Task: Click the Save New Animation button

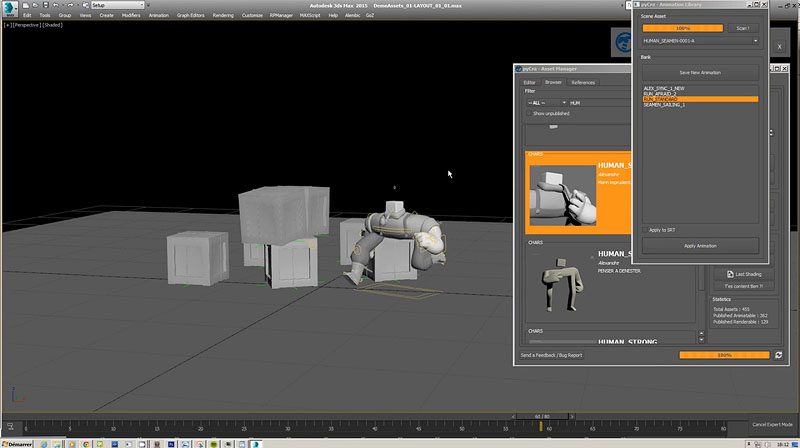Action: coord(699,73)
